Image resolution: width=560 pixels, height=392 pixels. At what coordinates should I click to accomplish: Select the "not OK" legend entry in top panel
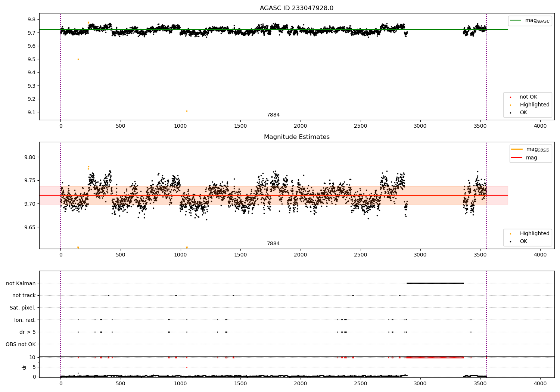[x=528, y=97]
